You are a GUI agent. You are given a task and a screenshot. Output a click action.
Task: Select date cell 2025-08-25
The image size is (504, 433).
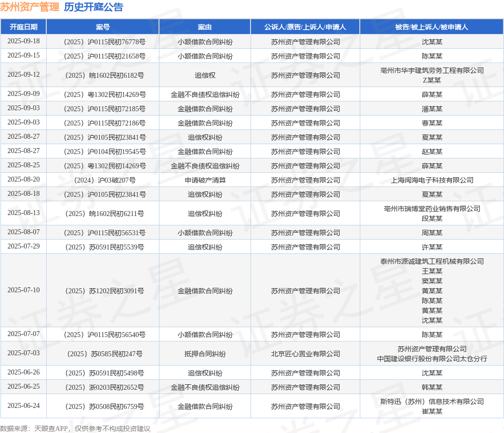point(24,165)
